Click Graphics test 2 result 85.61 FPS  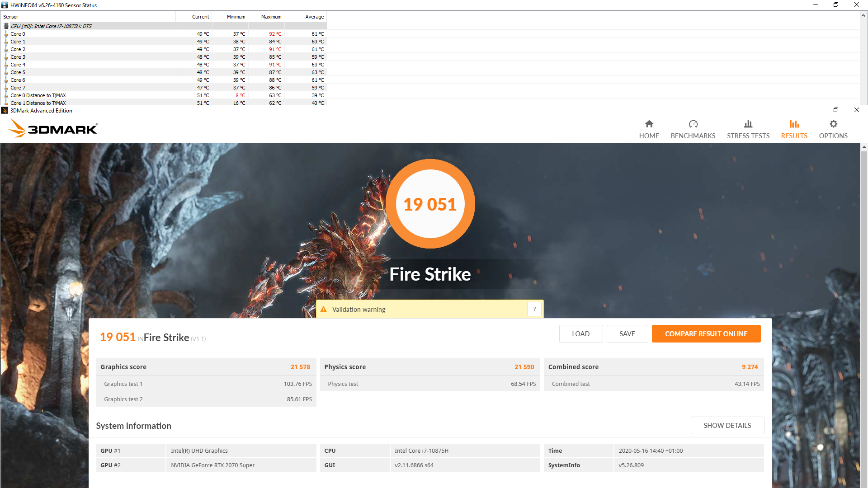coord(299,399)
